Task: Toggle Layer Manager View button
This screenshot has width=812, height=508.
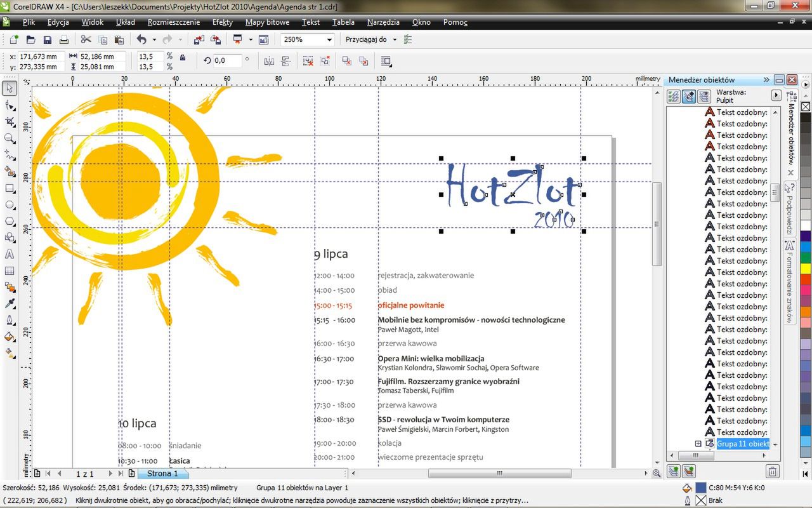Action: point(704,97)
